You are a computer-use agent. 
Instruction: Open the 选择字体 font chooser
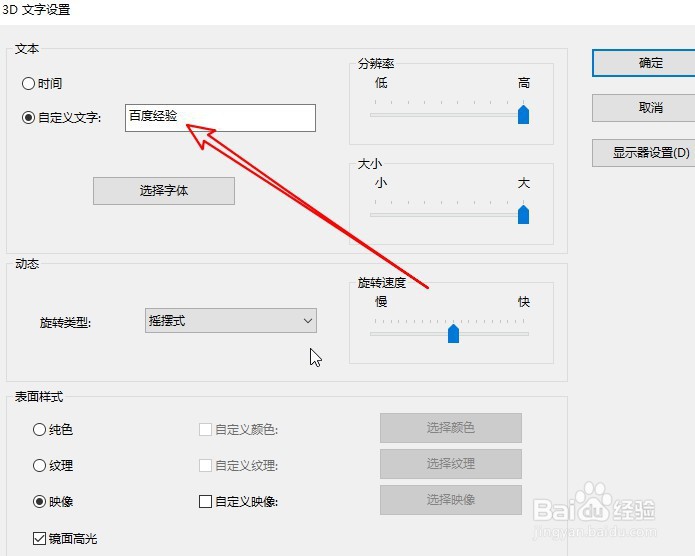164,191
